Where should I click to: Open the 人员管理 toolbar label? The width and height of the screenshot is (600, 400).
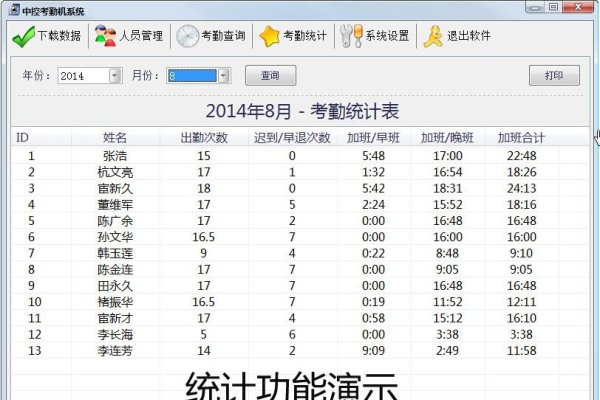[x=141, y=36]
